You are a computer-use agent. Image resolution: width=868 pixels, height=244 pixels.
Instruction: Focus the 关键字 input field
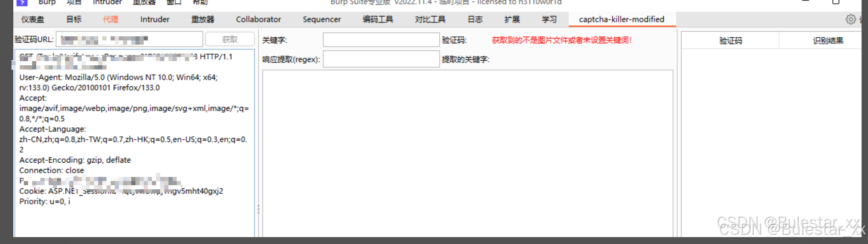[x=381, y=40]
